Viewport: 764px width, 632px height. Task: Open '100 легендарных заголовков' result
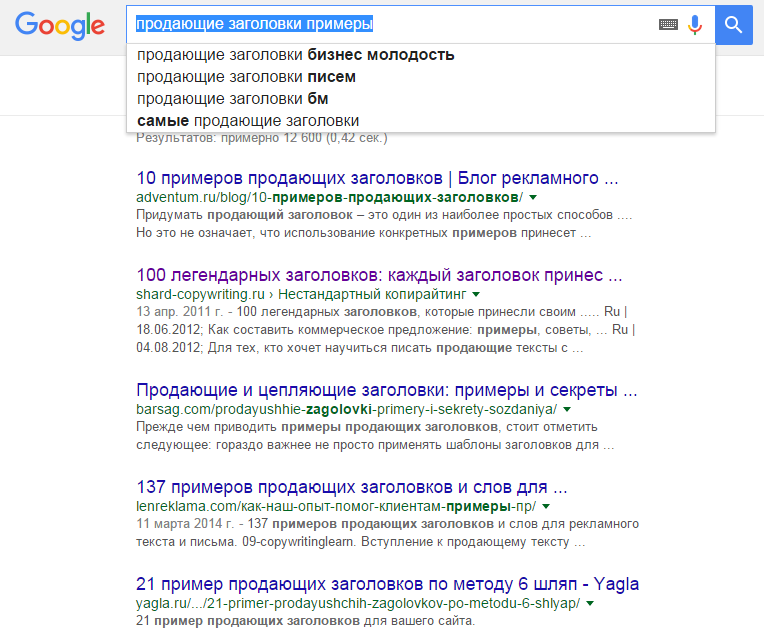pyautogui.click(x=379, y=275)
